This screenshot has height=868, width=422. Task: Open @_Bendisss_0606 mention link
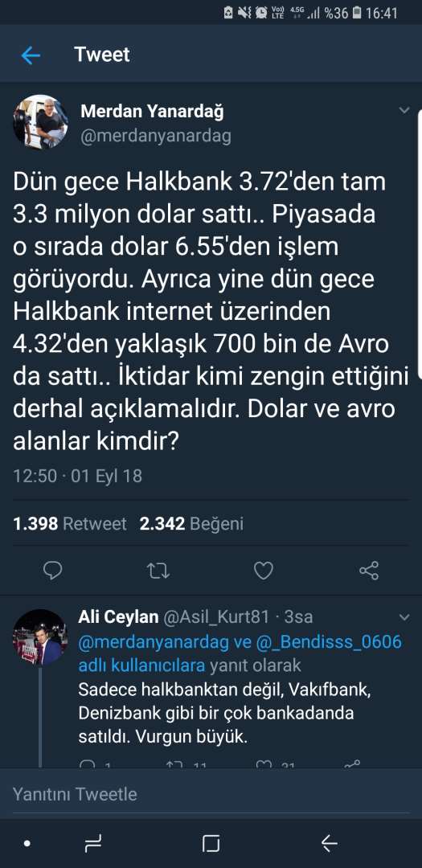(330, 642)
